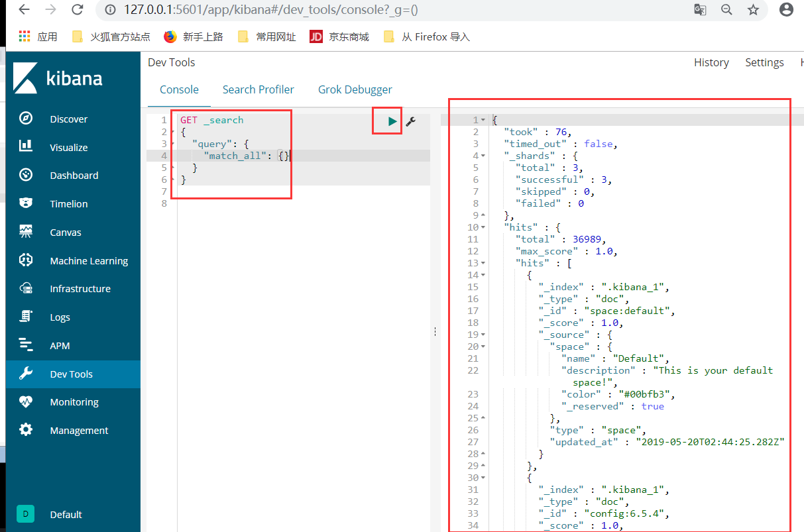Open Firefox 新手上路 bookmark
Image resolution: width=804 pixels, height=532 pixels.
click(194, 36)
